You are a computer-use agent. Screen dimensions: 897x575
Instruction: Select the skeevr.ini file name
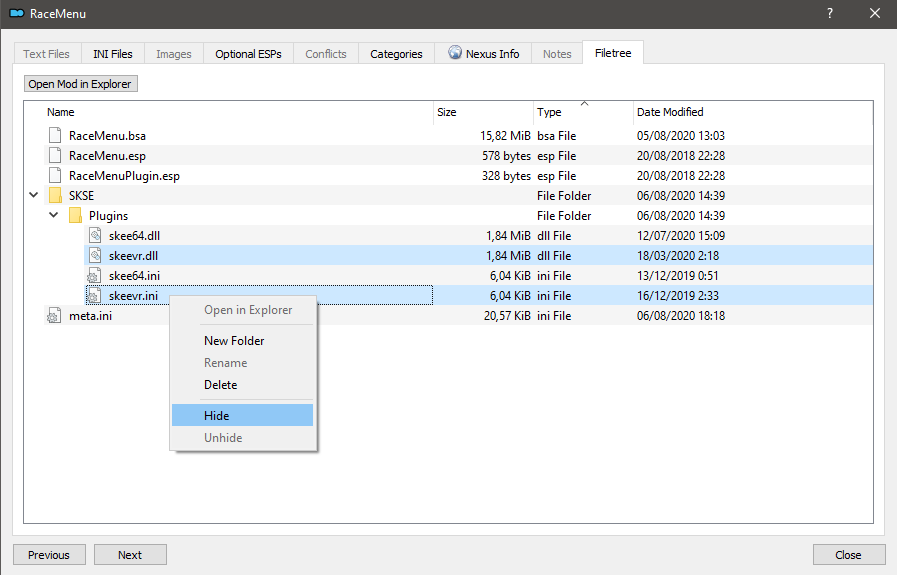(x=133, y=296)
